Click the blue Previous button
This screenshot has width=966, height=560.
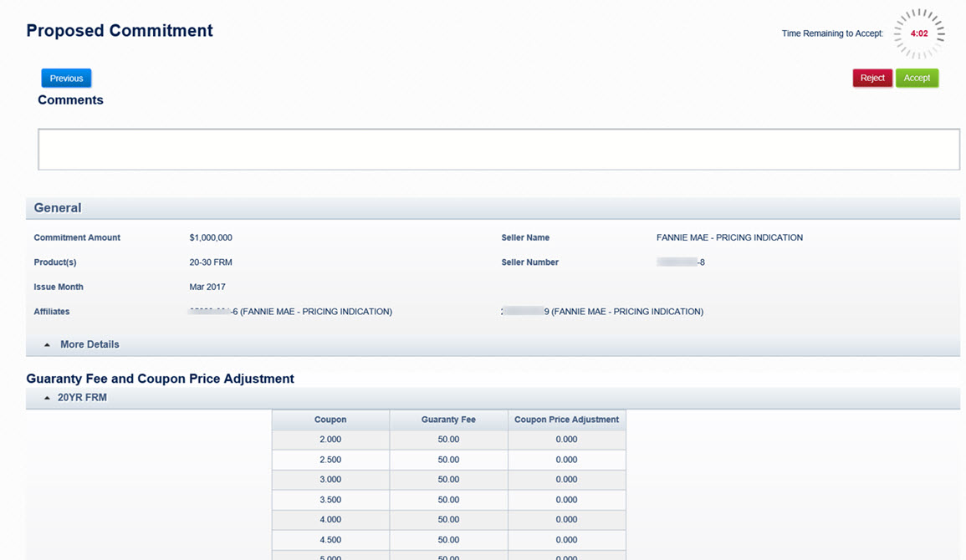[66, 79]
